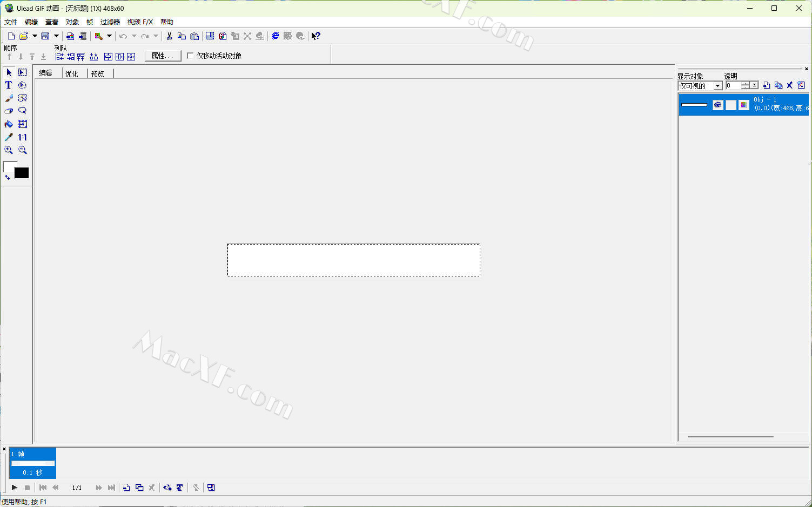
Task: Select the Lasso selection tool
Action: [x=22, y=111]
